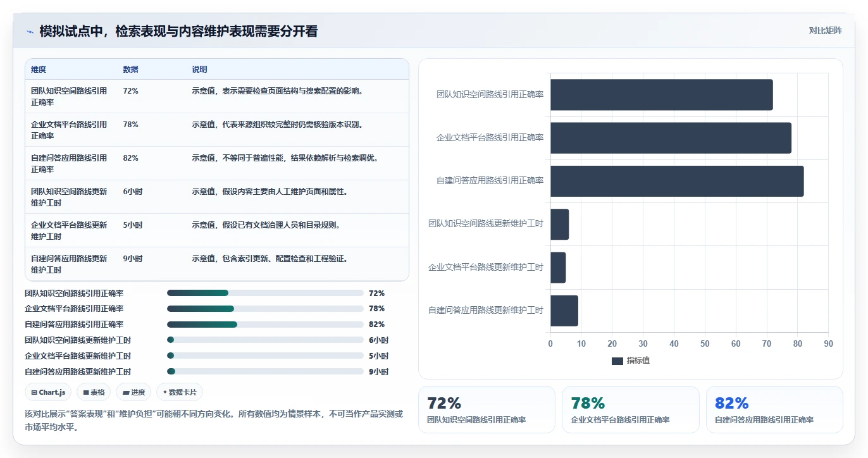The height and width of the screenshot is (458, 868).
Task: Select the 表格 chip
Action: pos(94,392)
